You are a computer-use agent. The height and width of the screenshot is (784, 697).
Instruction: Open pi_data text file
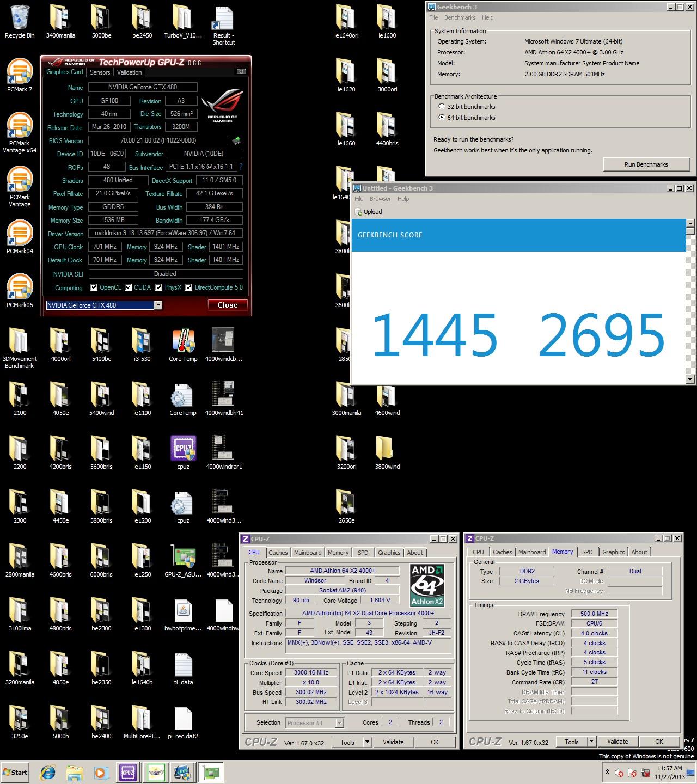pyautogui.click(x=183, y=669)
